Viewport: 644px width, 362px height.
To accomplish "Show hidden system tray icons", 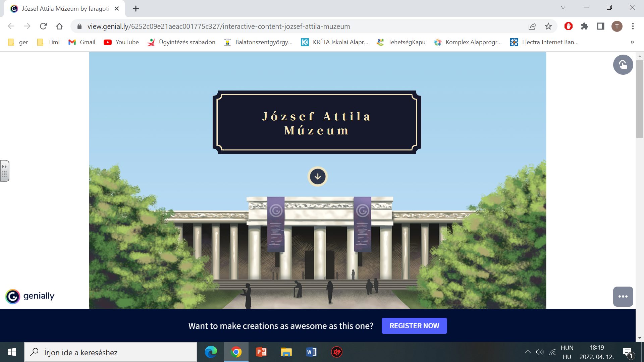I will tap(528, 352).
